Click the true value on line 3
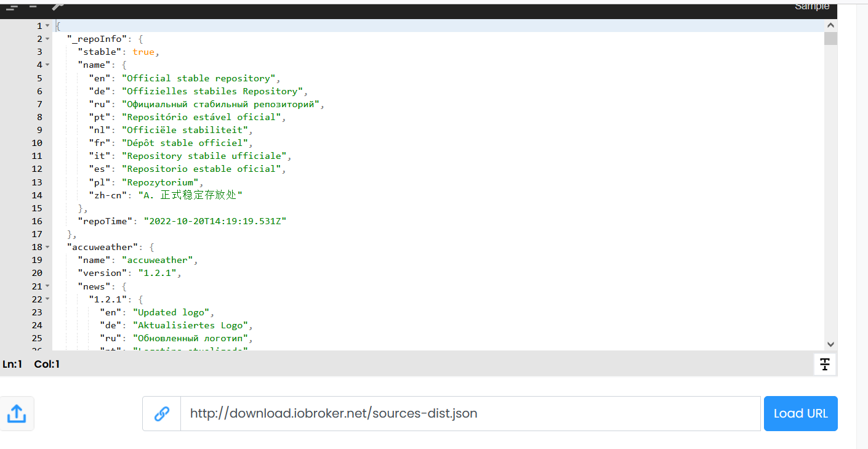 pyautogui.click(x=143, y=52)
